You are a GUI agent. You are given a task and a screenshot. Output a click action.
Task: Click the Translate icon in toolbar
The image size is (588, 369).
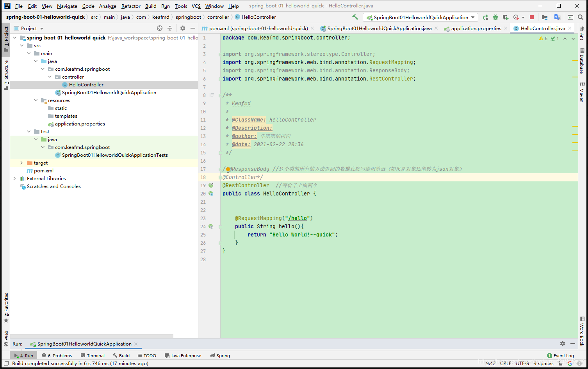pos(557,17)
